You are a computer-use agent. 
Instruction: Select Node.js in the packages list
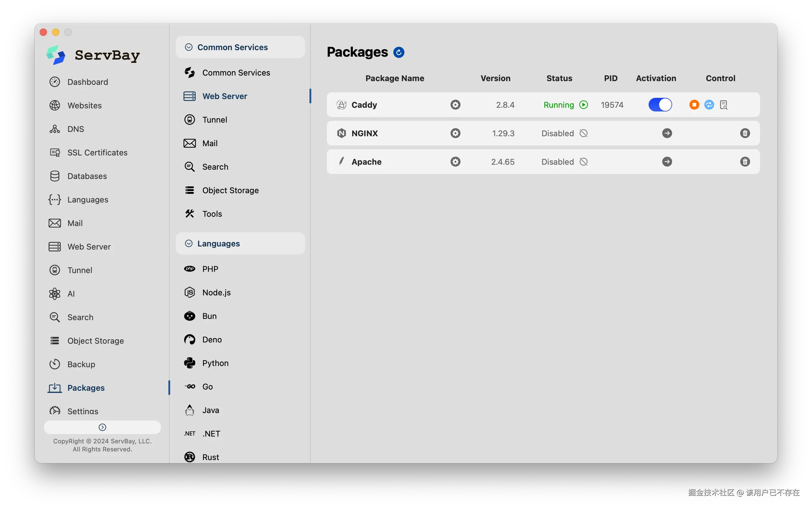pyautogui.click(x=216, y=293)
